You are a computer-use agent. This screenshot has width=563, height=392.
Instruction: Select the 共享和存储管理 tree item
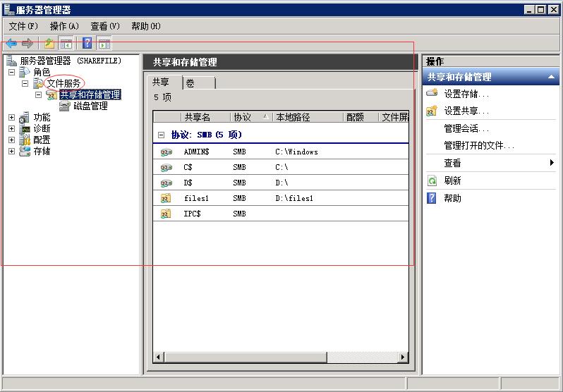(90, 94)
